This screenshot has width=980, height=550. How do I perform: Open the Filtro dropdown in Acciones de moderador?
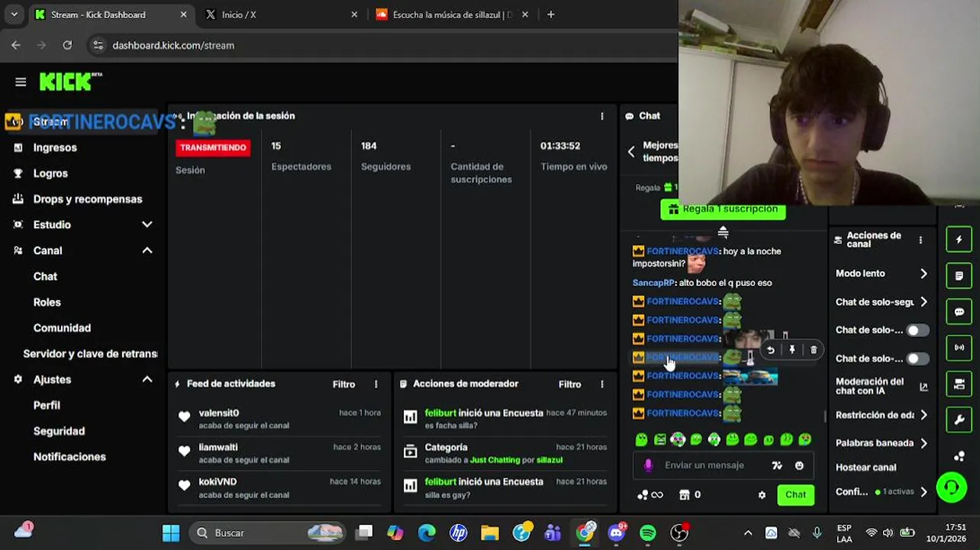pos(569,384)
